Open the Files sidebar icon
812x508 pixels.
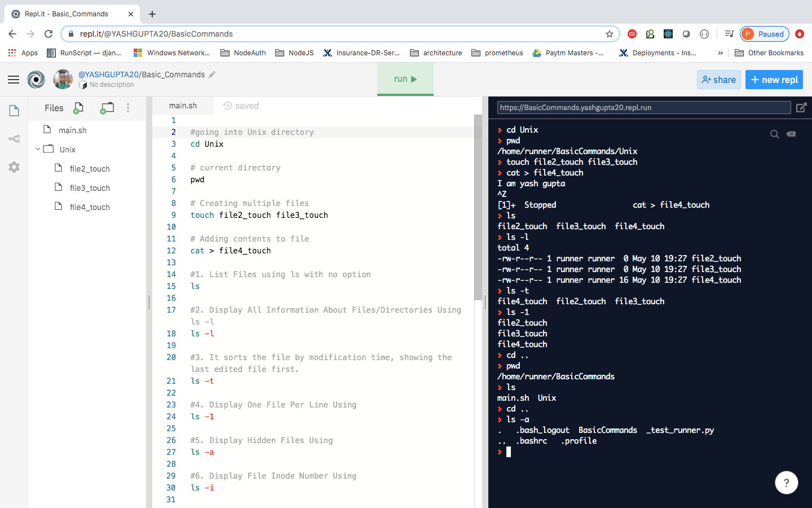[14, 111]
